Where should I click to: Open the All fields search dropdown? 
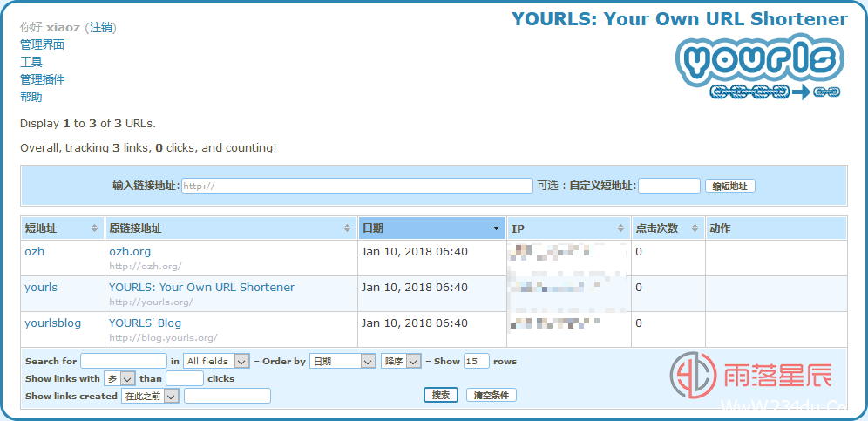216,361
